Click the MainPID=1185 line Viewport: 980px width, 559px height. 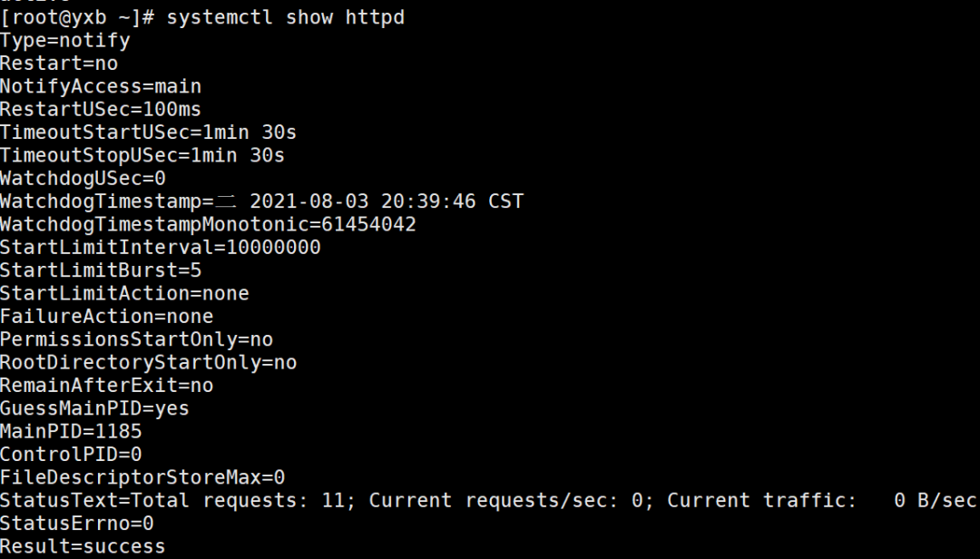71,431
